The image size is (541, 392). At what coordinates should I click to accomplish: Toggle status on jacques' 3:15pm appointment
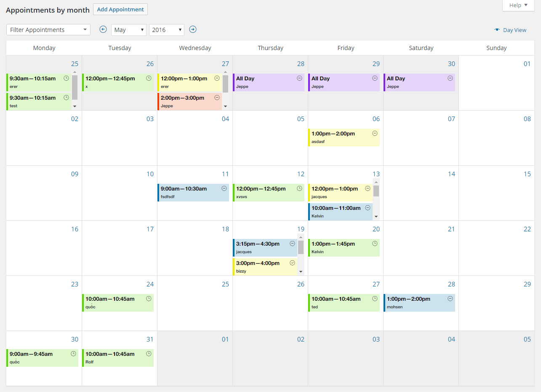tap(292, 243)
